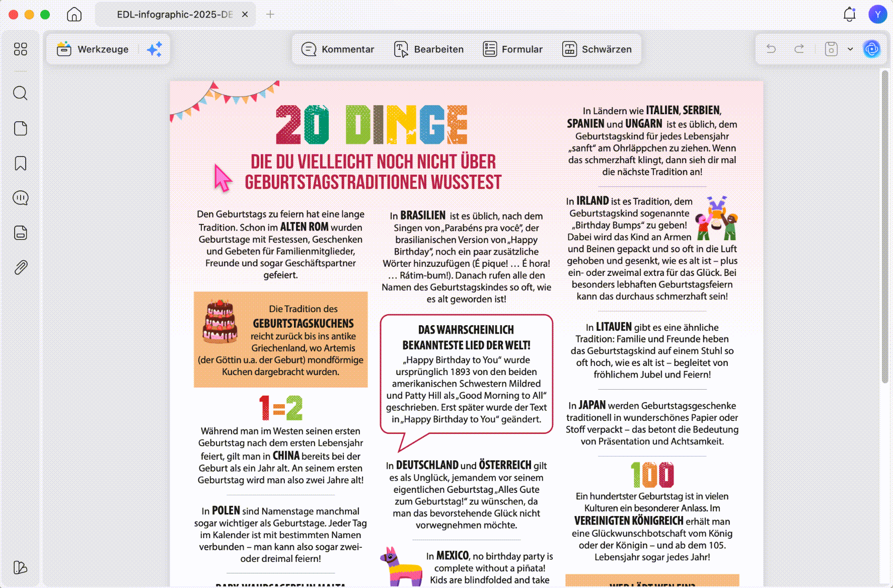Switch to Formular mode
The image size is (893, 588).
click(x=512, y=49)
